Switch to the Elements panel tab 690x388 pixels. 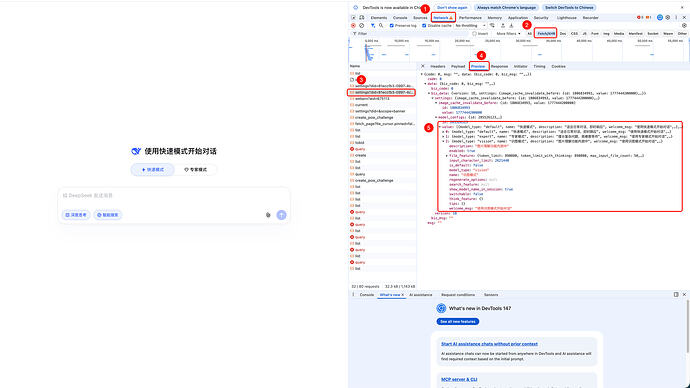click(379, 18)
